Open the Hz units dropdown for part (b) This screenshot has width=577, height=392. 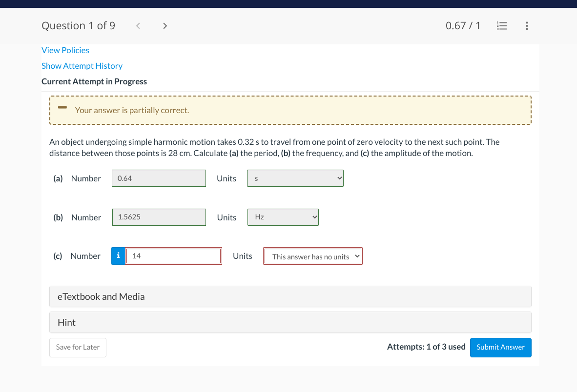pos(283,217)
